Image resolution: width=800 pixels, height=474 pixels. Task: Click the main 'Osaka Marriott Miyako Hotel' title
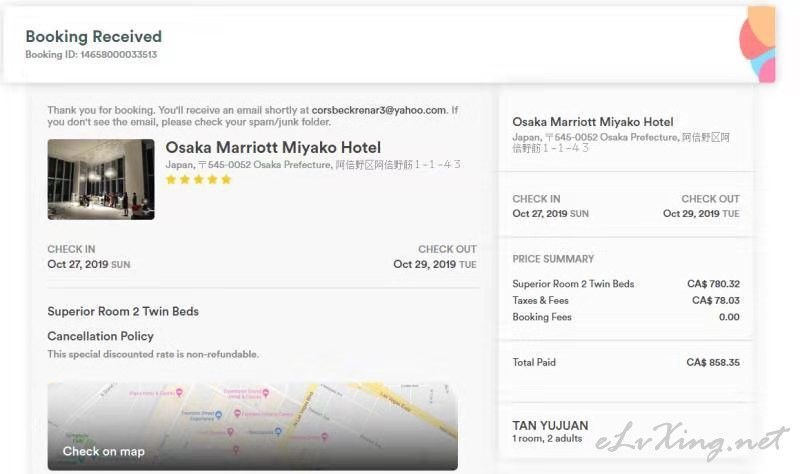273,147
